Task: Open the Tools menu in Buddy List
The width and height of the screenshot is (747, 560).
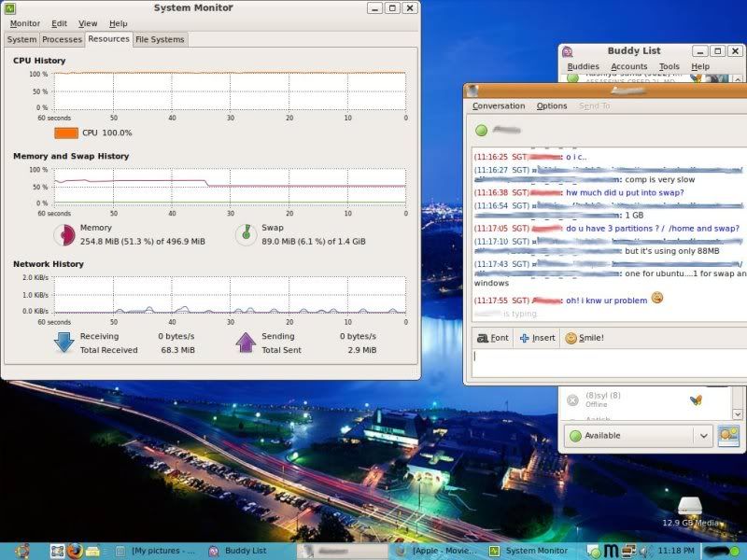Action: click(669, 66)
